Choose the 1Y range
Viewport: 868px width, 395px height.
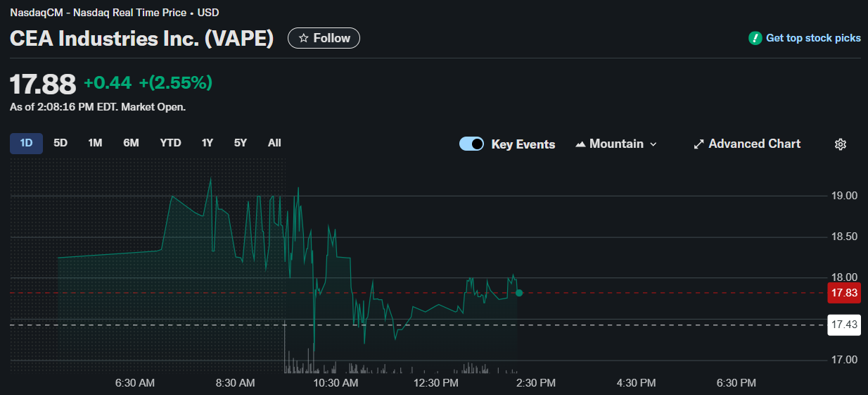(x=208, y=143)
